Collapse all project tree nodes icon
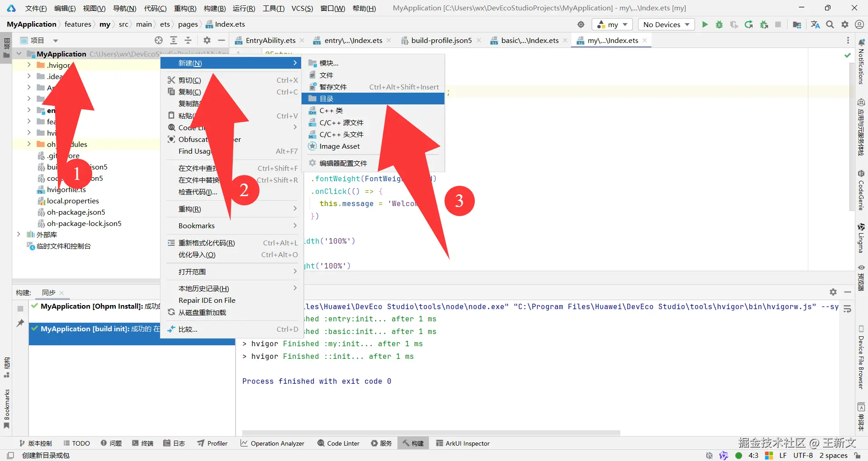868x461 pixels. (x=188, y=40)
